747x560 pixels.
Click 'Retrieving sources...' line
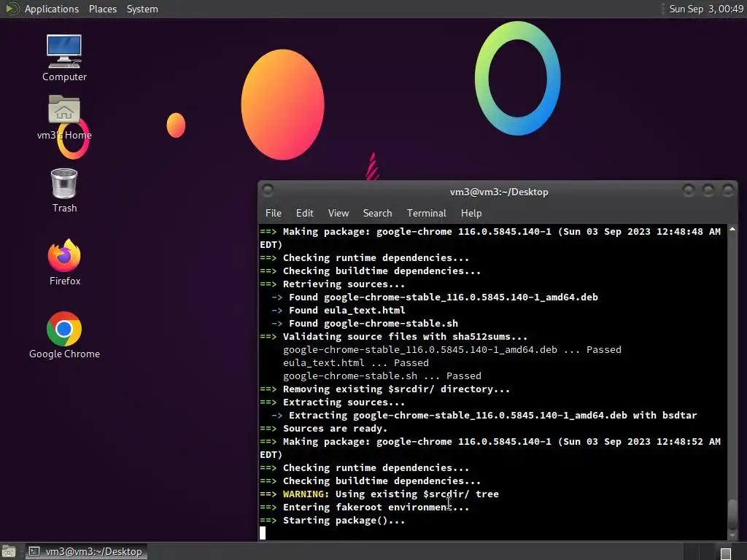coord(332,284)
